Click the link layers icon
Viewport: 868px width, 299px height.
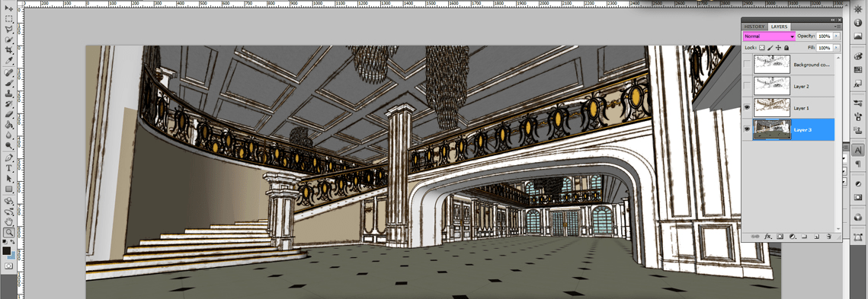coord(756,236)
